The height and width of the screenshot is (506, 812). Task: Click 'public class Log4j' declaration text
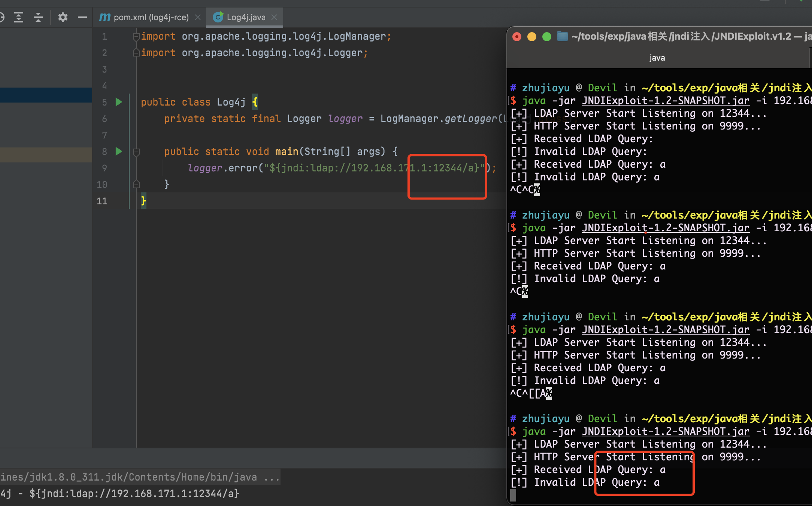pos(193,102)
